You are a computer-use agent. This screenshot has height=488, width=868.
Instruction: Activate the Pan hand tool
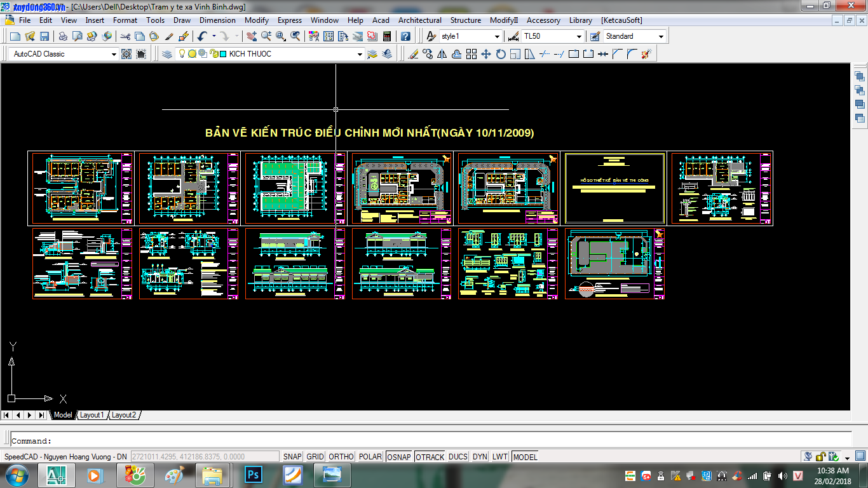(x=251, y=36)
